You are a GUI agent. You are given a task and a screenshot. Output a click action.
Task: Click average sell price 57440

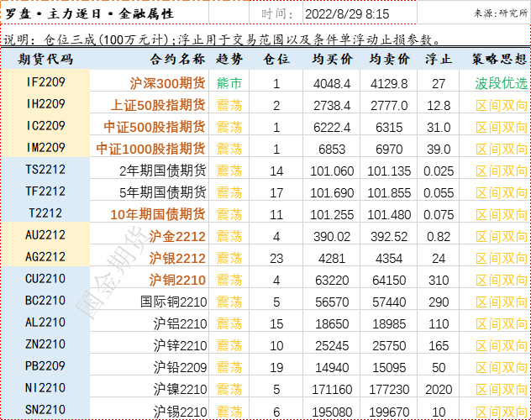click(x=389, y=302)
